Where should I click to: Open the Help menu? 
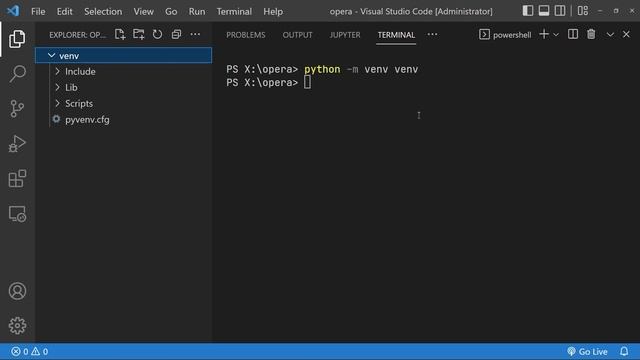pyautogui.click(x=273, y=11)
